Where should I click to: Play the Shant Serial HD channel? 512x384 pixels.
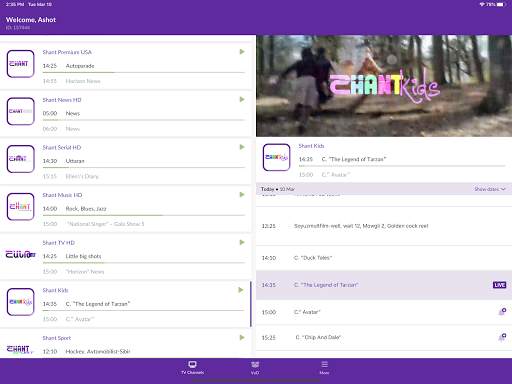[242, 147]
